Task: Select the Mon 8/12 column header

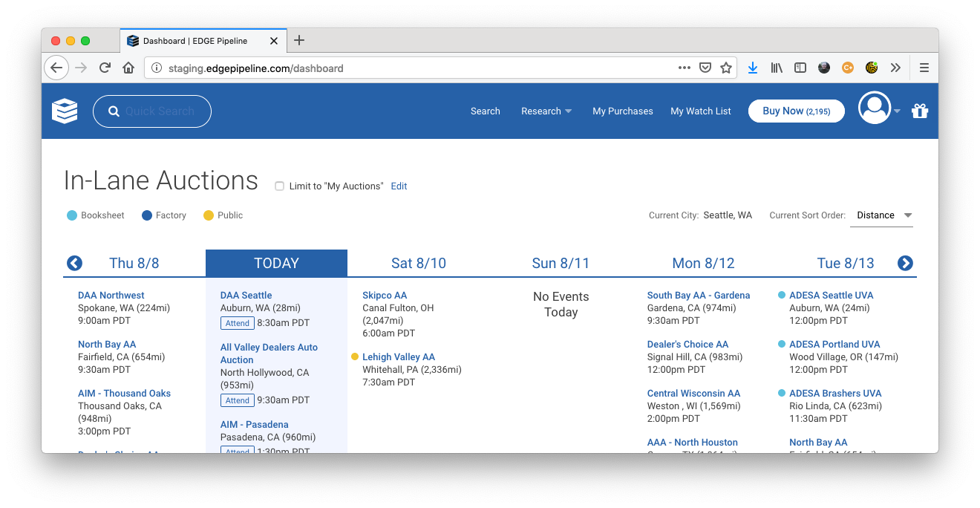Action: (x=703, y=263)
